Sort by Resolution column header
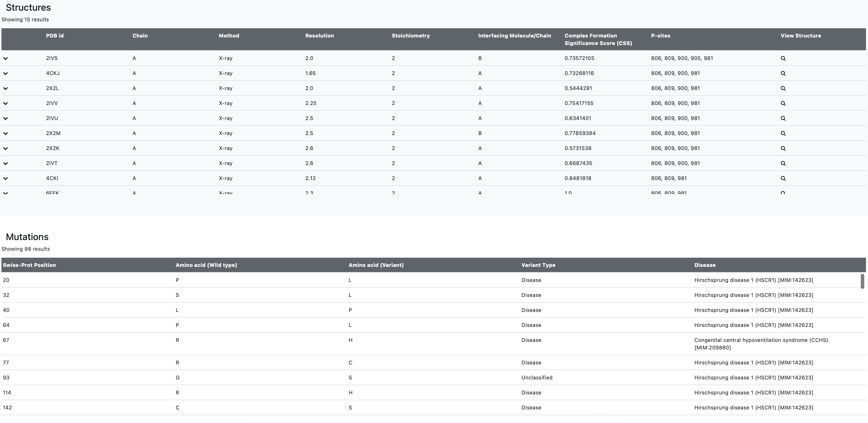 [319, 36]
